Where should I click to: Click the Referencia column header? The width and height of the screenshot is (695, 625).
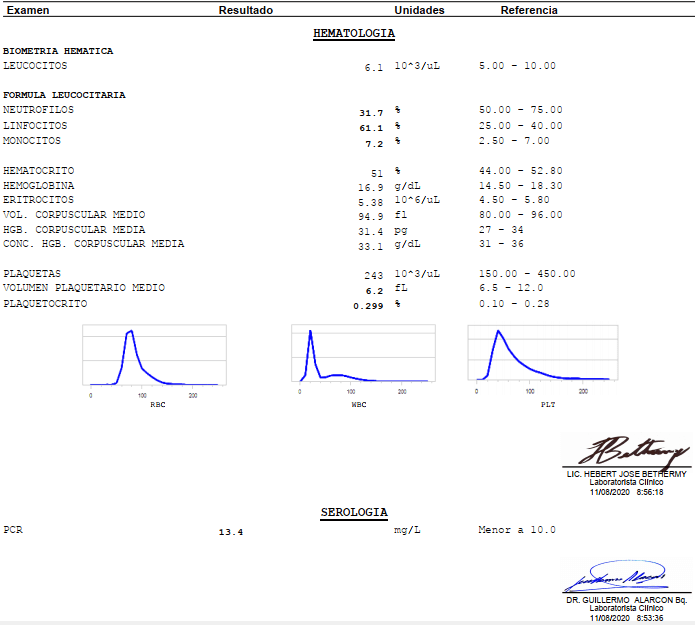click(x=529, y=10)
